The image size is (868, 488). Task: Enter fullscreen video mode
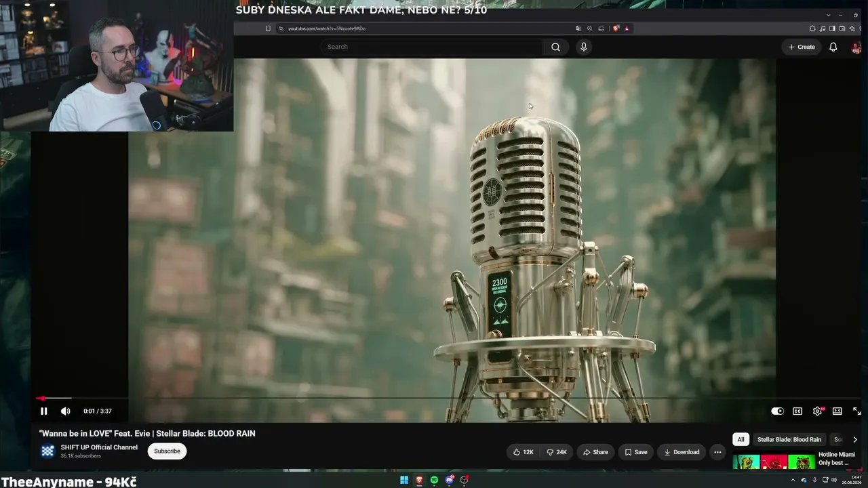coord(857,411)
